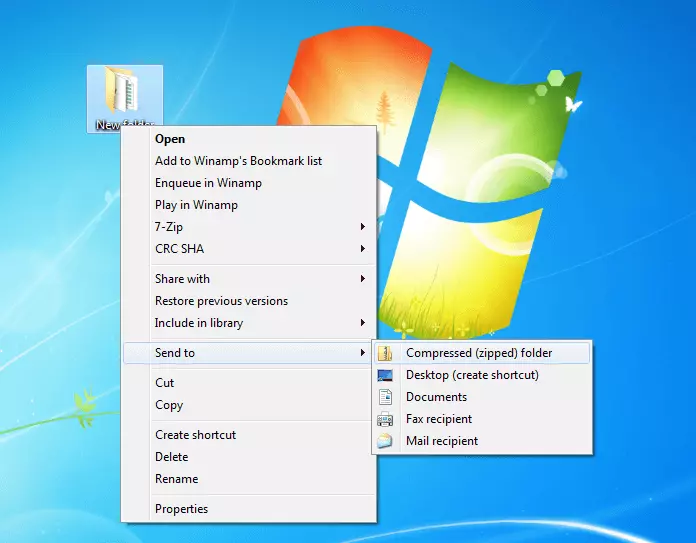Viewport: 696px width, 543px height.
Task: Send folder to Fax recipient
Action: click(x=482, y=419)
